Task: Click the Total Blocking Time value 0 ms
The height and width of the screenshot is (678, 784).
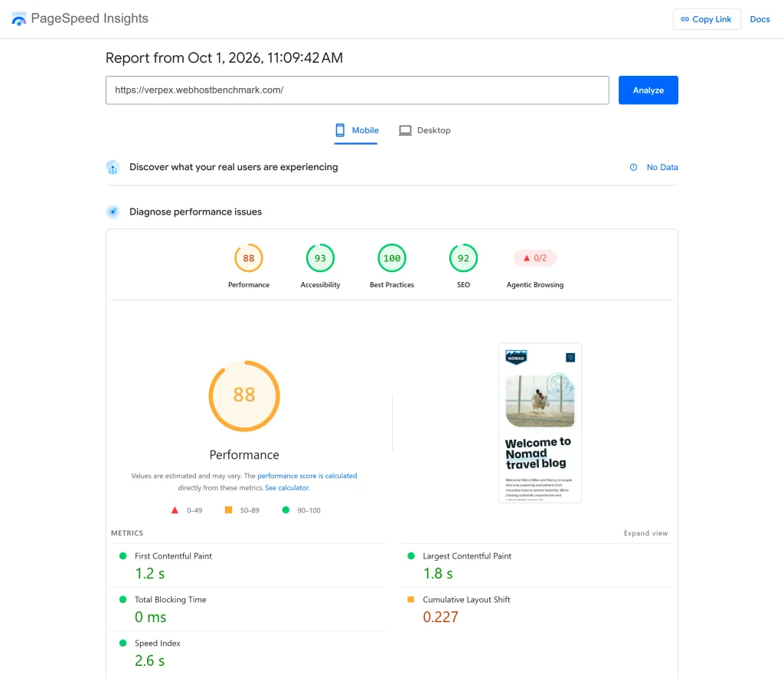Action: [151, 617]
